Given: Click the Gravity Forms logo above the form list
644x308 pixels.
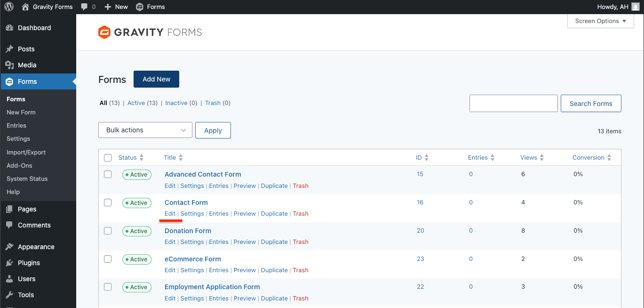Looking at the screenshot, I should point(150,32).
